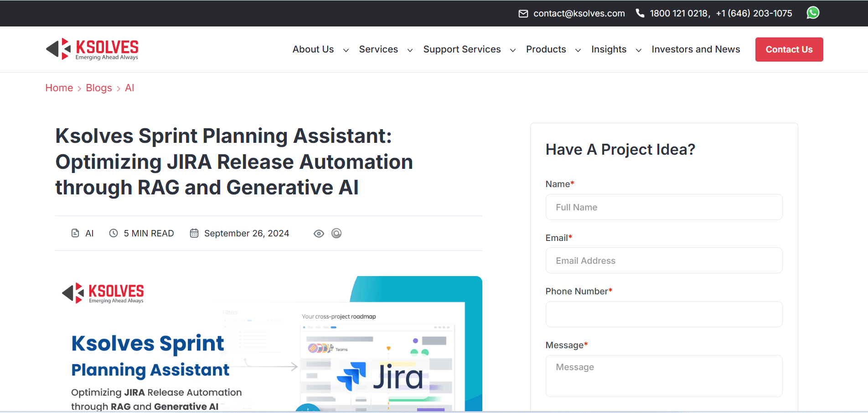Click the Ksolves logo

91,49
